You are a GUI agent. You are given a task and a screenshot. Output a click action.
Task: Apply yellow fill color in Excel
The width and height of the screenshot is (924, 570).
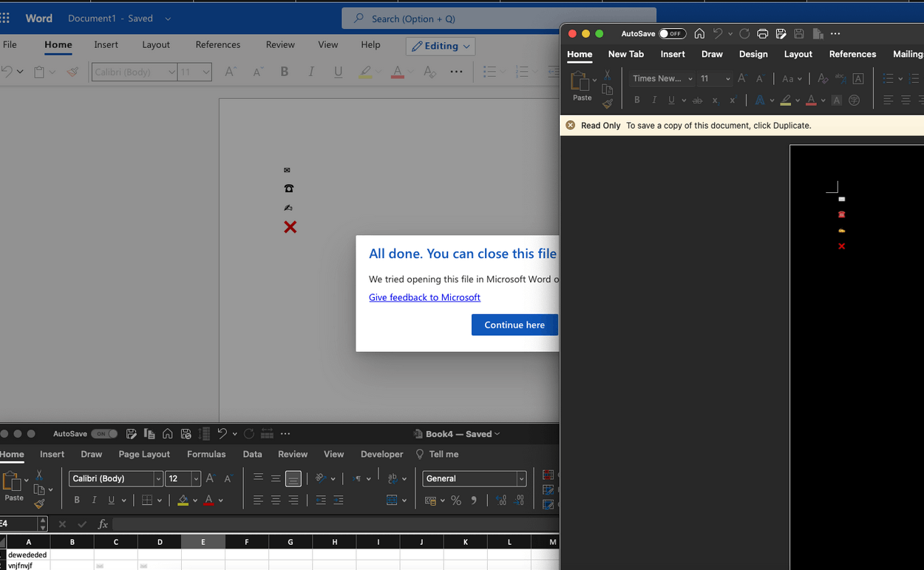183,501
